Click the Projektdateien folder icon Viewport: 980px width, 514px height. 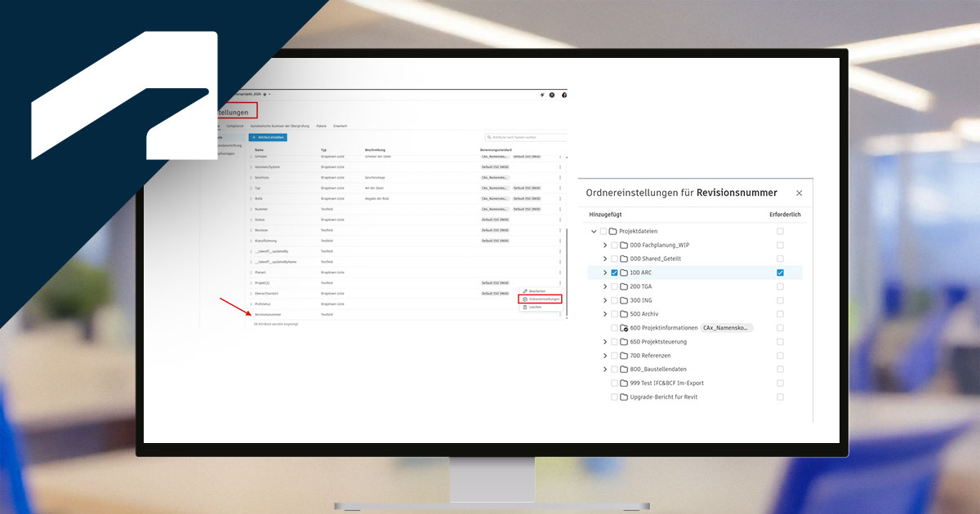(612, 232)
